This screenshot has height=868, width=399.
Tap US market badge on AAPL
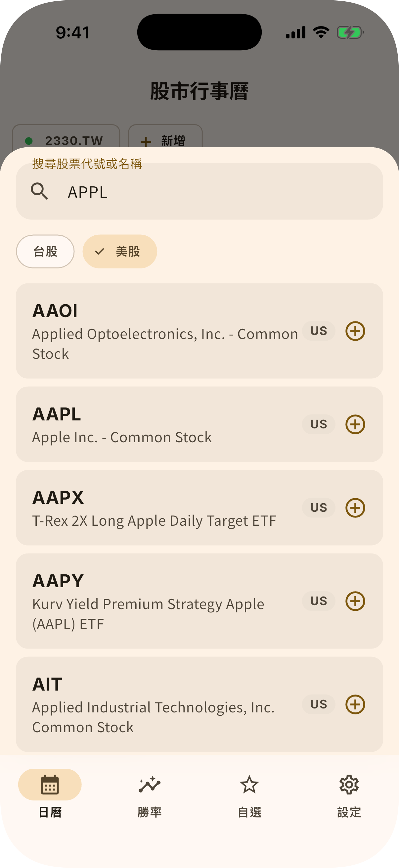[319, 424]
